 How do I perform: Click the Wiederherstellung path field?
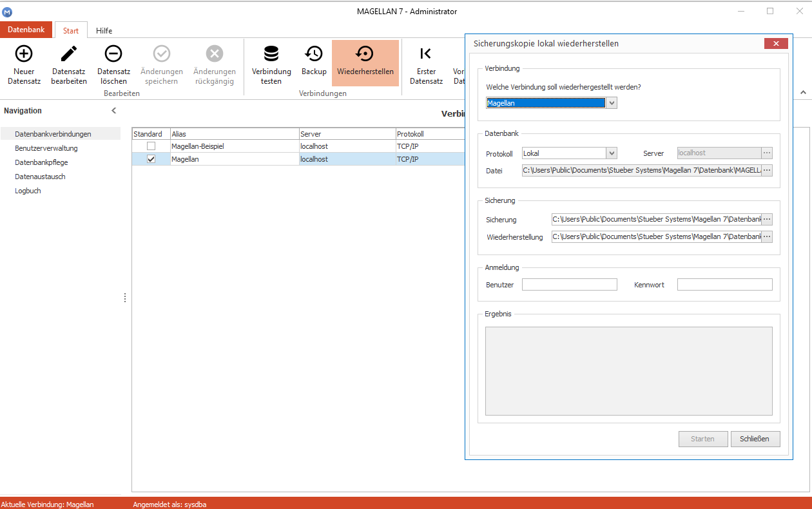pos(657,236)
